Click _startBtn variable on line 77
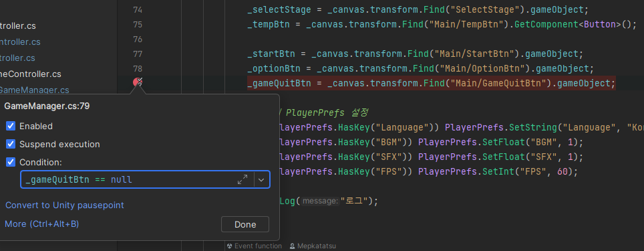The height and width of the screenshot is (251, 644). click(271, 54)
